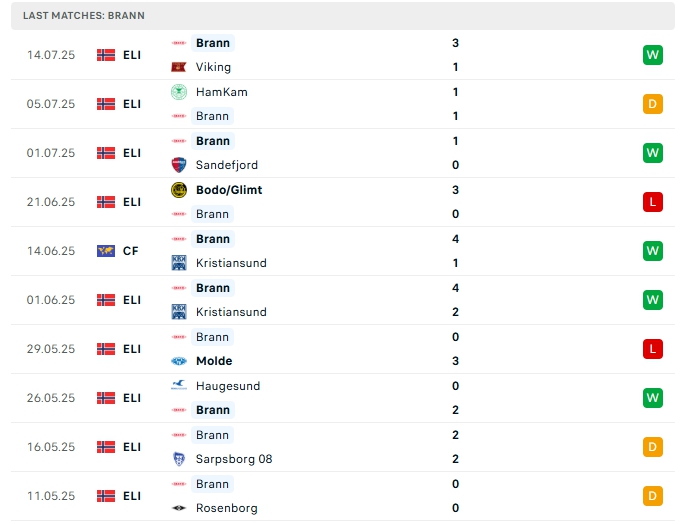The image size is (682, 524).
Task: Click the Rosenborg club crest
Action: point(179,508)
